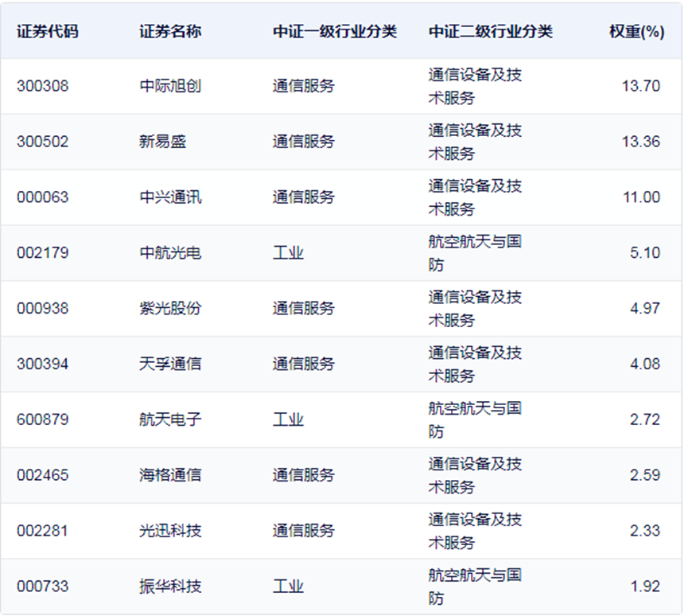
Task: Click weight value 2.33
Action: [645, 531]
